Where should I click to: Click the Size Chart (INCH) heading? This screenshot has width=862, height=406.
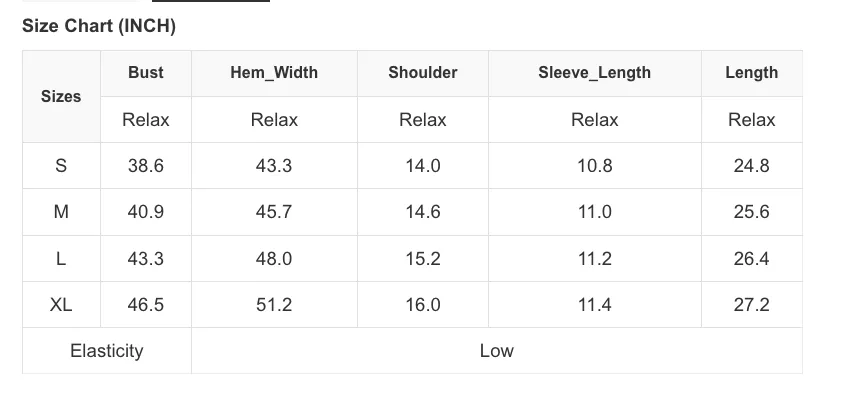pyautogui.click(x=99, y=26)
